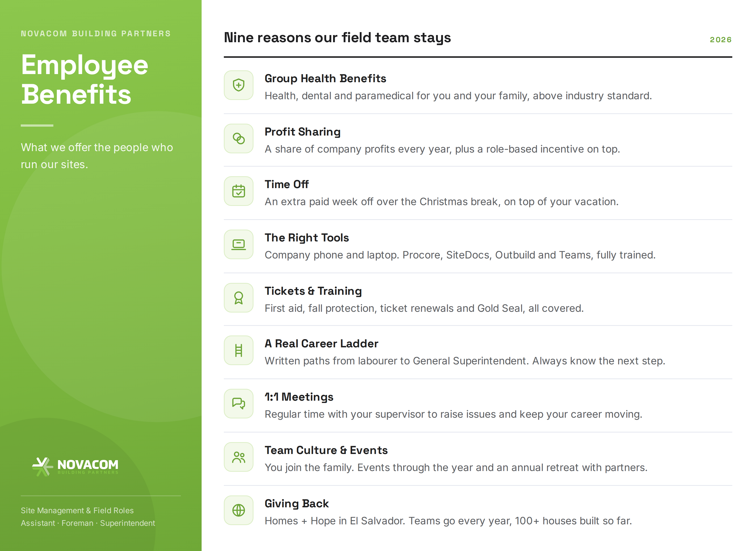Select the 'Team Culture & Events' heading
Screen dimensions: 756x551
point(326,450)
